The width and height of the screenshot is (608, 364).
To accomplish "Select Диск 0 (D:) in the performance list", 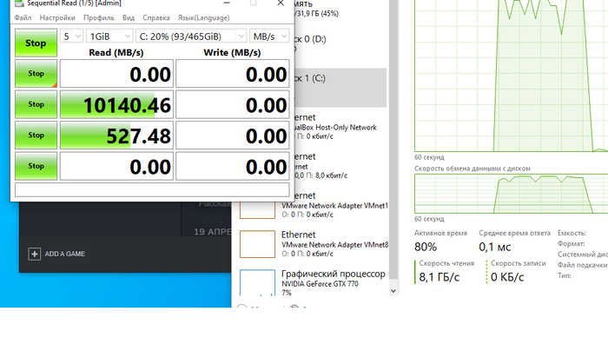I will pyautogui.click(x=339, y=39).
